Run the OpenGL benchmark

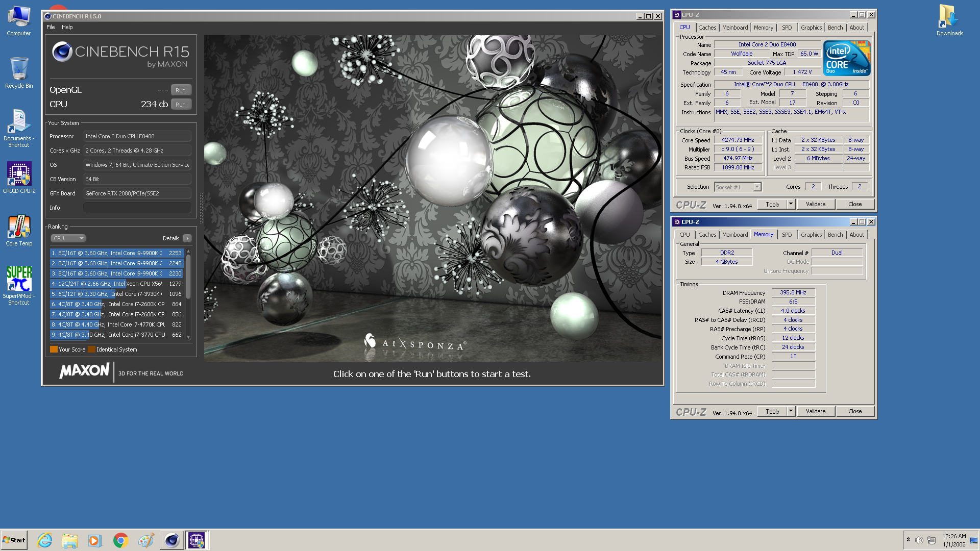click(x=181, y=90)
